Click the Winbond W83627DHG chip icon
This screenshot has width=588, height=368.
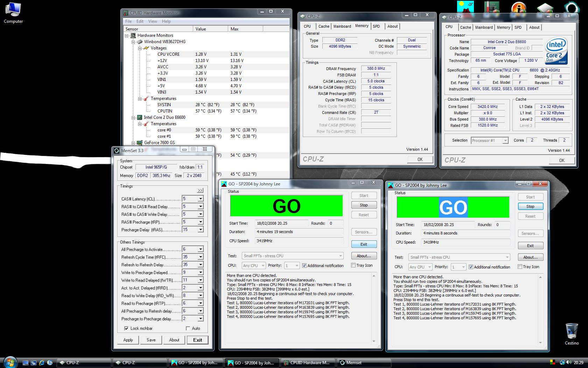pyautogui.click(x=140, y=42)
